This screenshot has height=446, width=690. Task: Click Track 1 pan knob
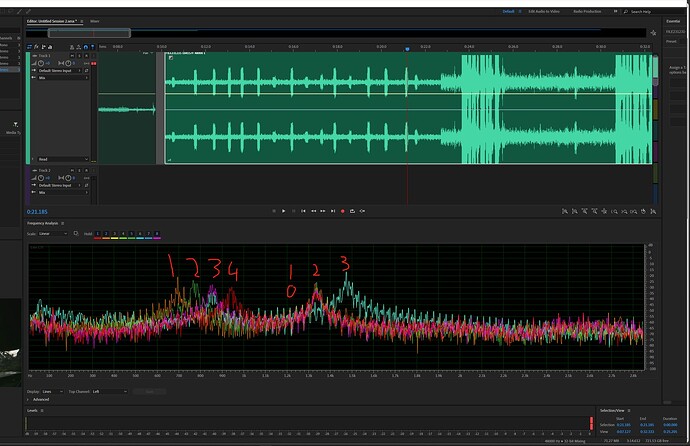click(x=68, y=63)
